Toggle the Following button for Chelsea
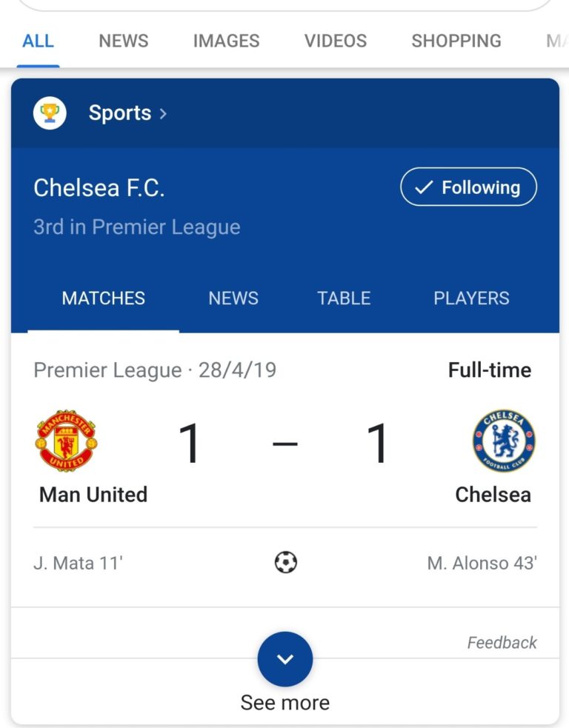 click(x=469, y=187)
